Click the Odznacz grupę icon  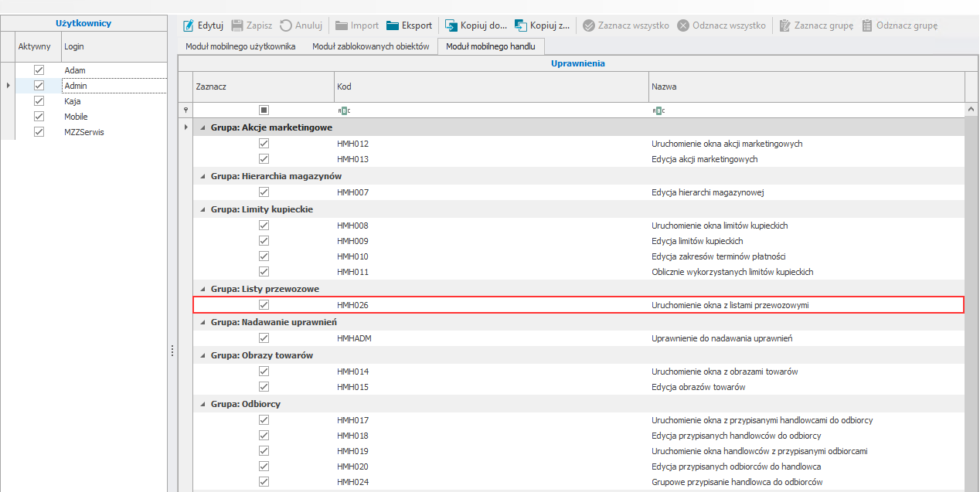coord(867,25)
